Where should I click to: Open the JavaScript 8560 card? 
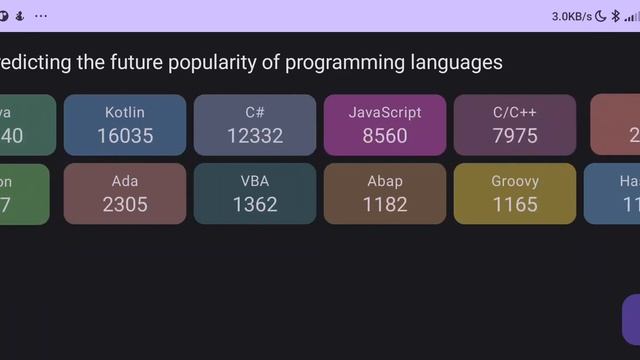385,125
